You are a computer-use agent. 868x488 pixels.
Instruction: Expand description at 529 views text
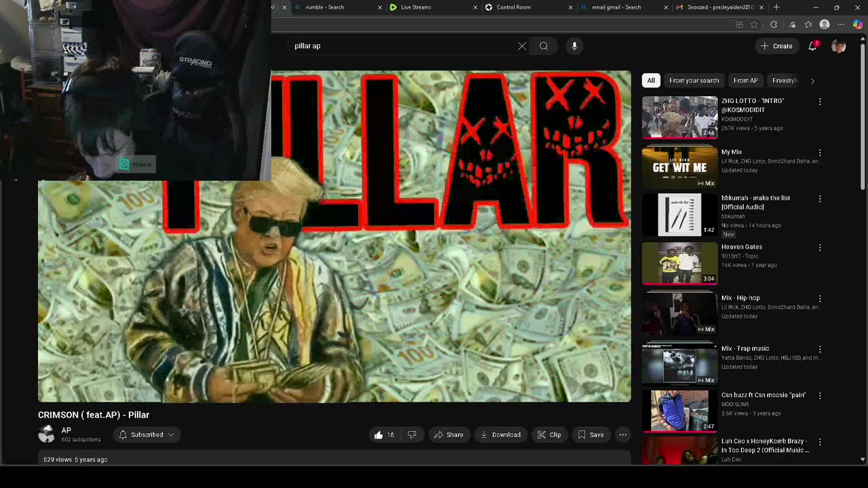(75, 460)
